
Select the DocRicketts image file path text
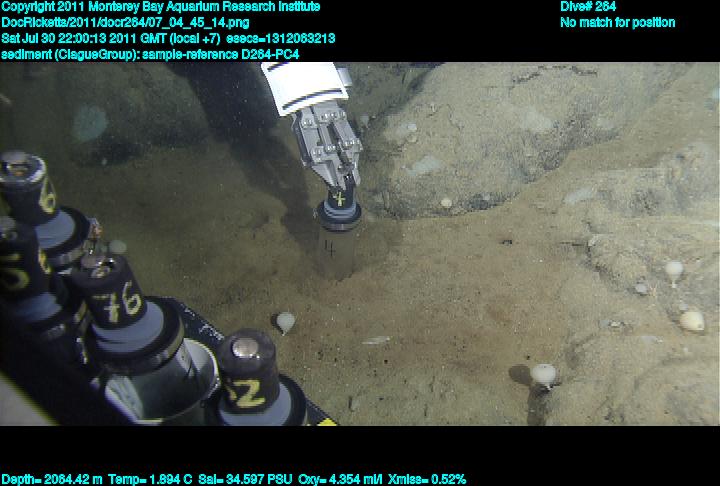point(125,23)
